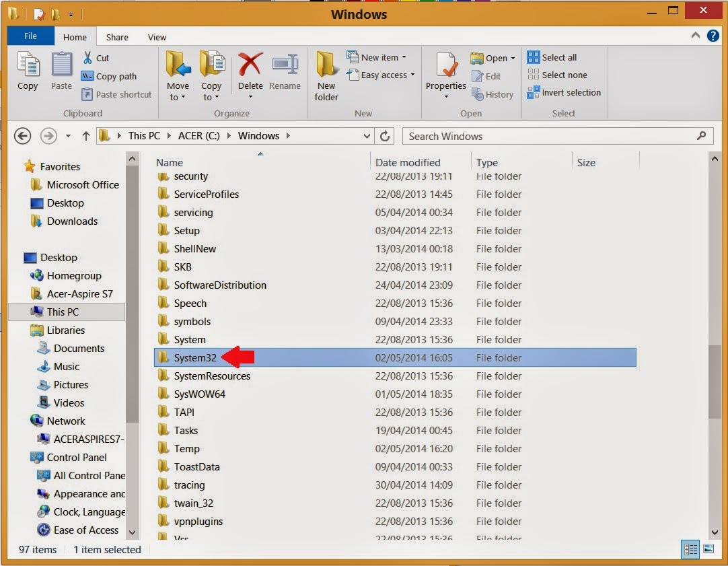Click the Cut scissors icon
This screenshot has width=728, height=566.
(x=87, y=58)
